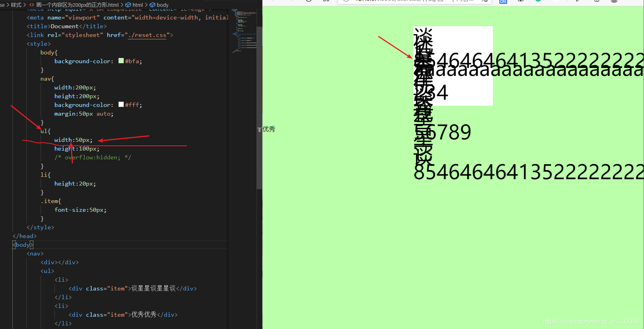Click the 56789 text in browser page
This screenshot has width=644, height=329.
[x=442, y=132]
